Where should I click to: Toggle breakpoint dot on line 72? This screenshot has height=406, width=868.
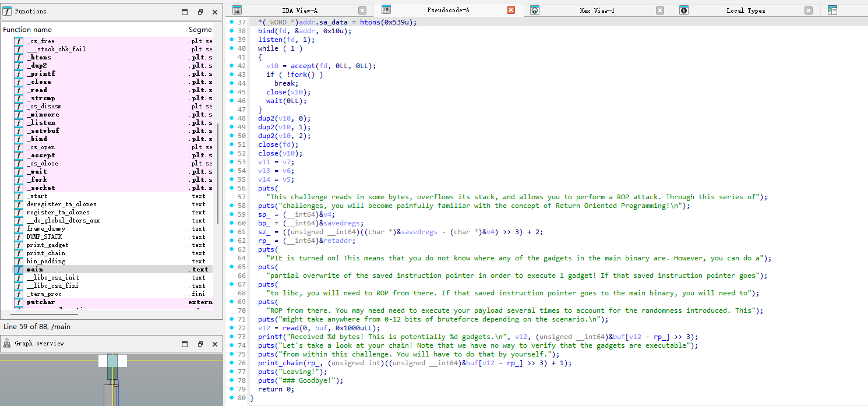coord(231,328)
